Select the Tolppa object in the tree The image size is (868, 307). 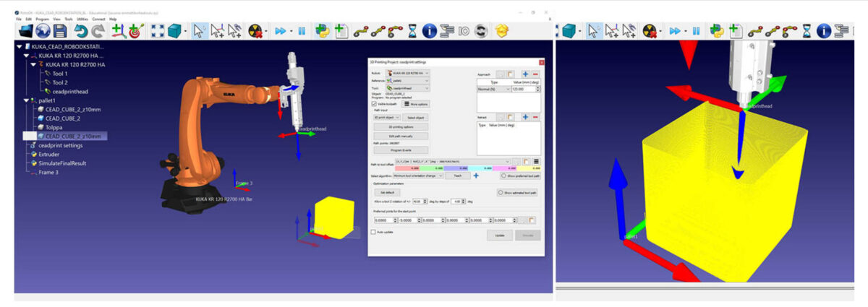tap(53, 127)
